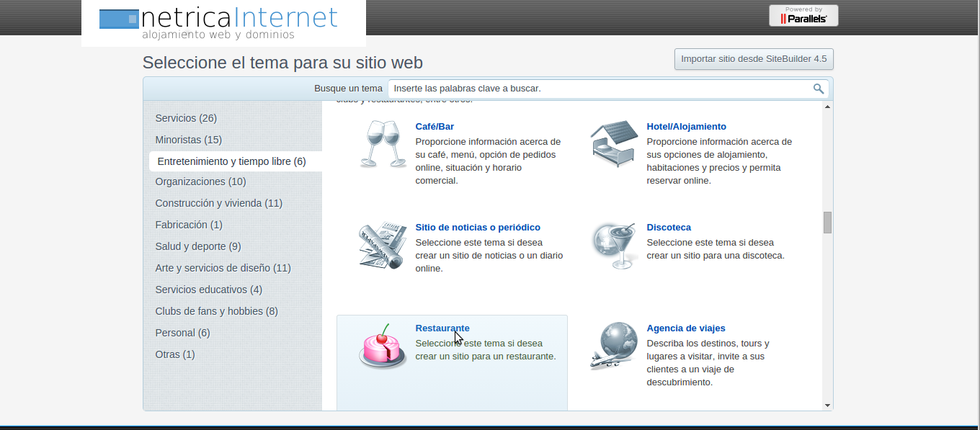Screen dimensions: 980x430
Task: Click the Parallels powered-by badge
Action: coord(803,15)
